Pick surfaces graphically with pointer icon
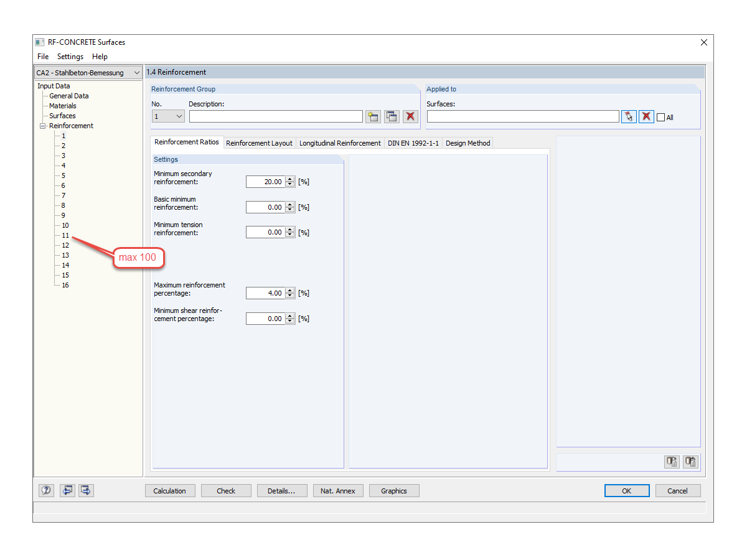The image size is (747, 560). [629, 116]
